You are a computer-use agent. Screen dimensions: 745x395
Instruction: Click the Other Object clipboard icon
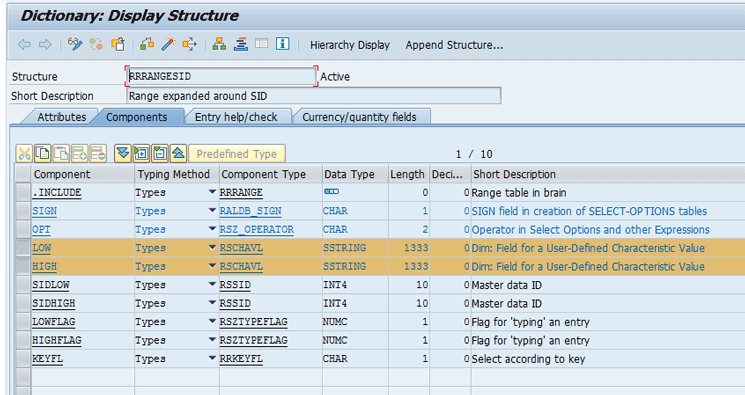[118, 44]
